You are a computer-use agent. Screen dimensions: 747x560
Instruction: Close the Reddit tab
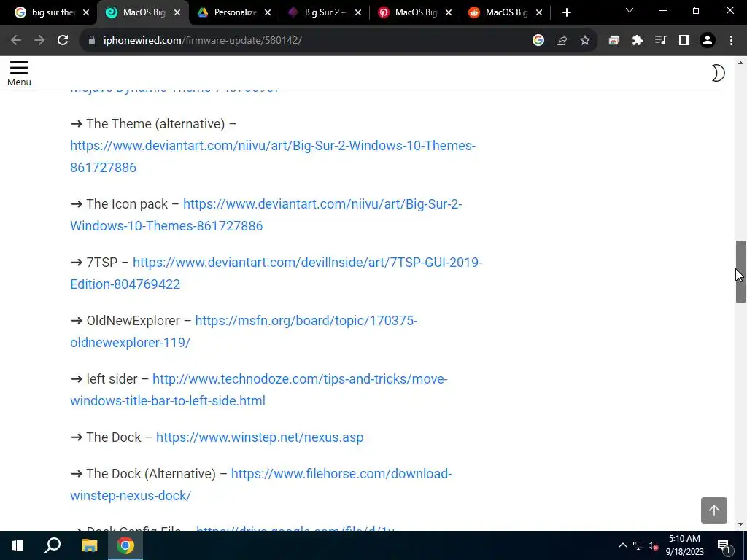tap(539, 12)
